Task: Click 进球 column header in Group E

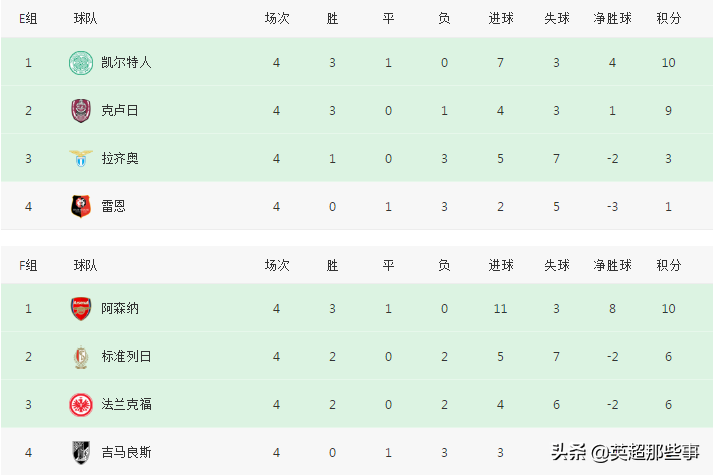Action: (501, 19)
